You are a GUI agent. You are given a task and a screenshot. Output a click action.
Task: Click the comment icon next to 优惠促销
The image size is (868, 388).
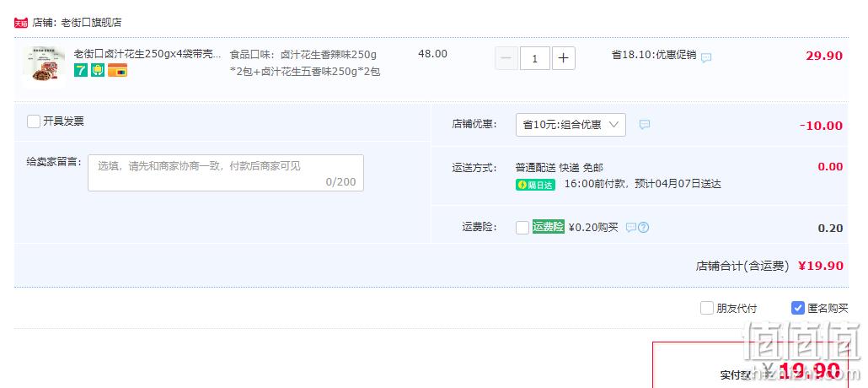(706, 57)
